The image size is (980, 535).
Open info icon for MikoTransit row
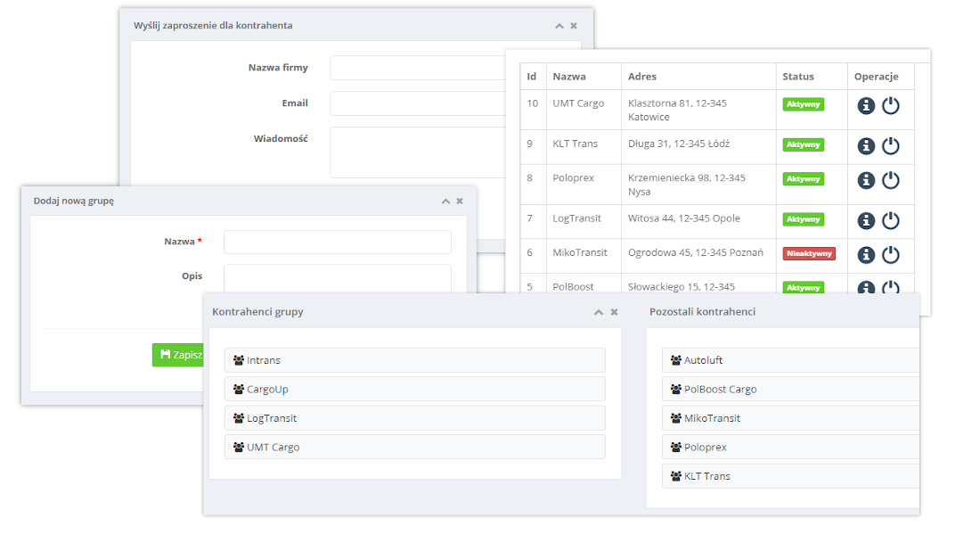click(866, 255)
